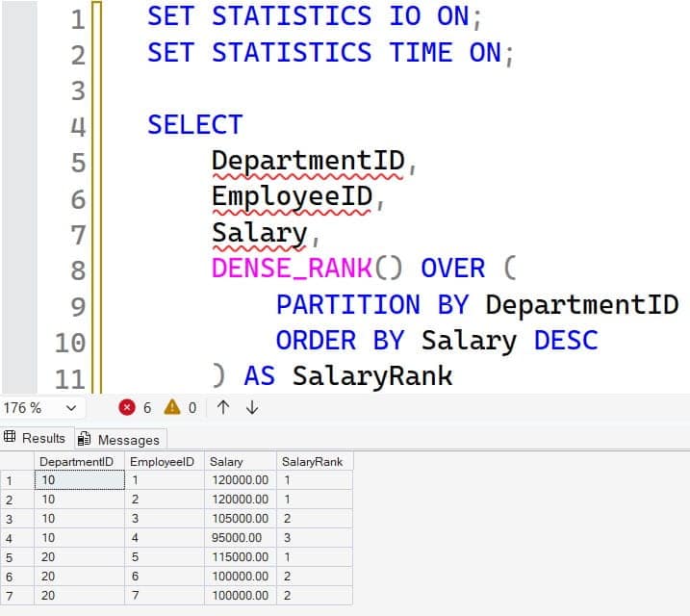Viewport: 690px width, 616px height.
Task: Select result row header 4
Action: (17, 538)
